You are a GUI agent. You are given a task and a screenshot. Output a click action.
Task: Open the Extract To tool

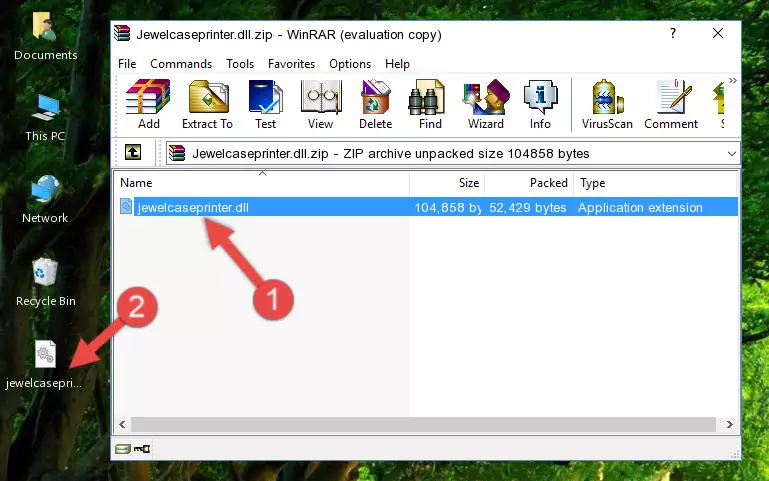tap(207, 104)
